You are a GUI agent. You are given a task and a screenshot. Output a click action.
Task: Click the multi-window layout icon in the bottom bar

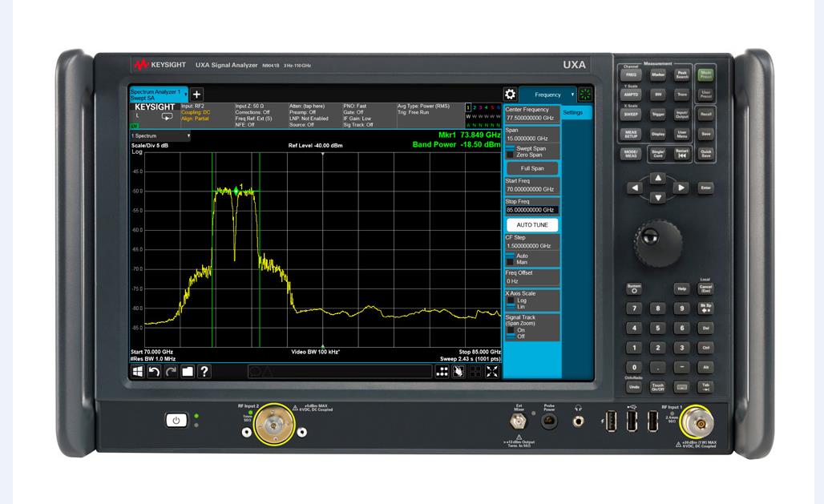(x=475, y=372)
